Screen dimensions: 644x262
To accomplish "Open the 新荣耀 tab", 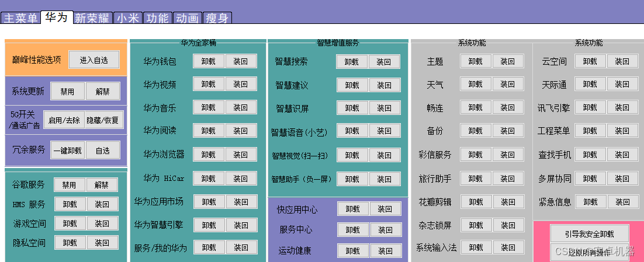I will [x=92, y=18].
